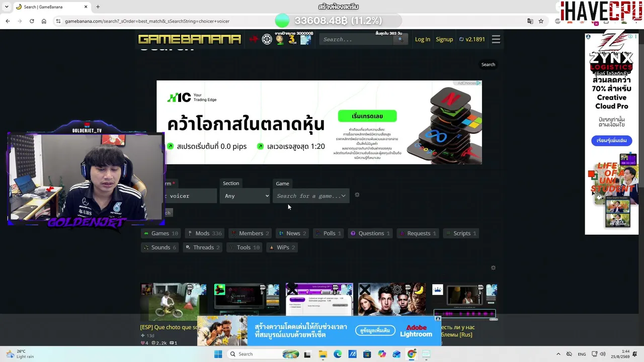Click the translate page icon in address bar
The width and height of the screenshot is (644, 362).
[530, 21]
